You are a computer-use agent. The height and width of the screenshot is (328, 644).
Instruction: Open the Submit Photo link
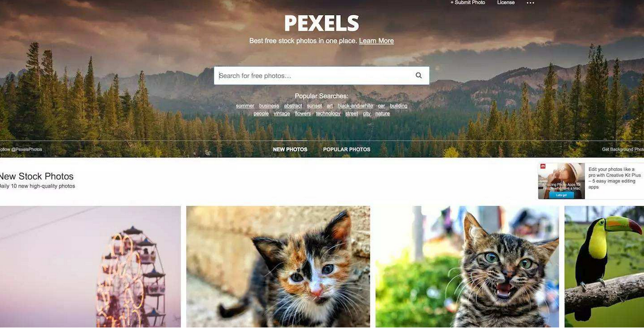468,3
